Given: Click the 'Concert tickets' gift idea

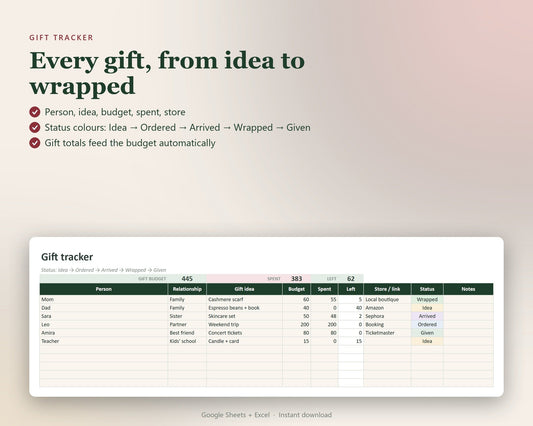Looking at the screenshot, I should (x=244, y=333).
